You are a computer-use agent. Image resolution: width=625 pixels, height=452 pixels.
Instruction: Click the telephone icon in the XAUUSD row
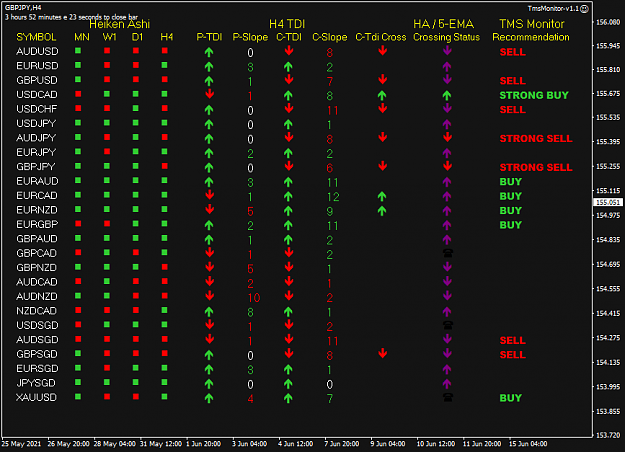[x=448, y=397]
